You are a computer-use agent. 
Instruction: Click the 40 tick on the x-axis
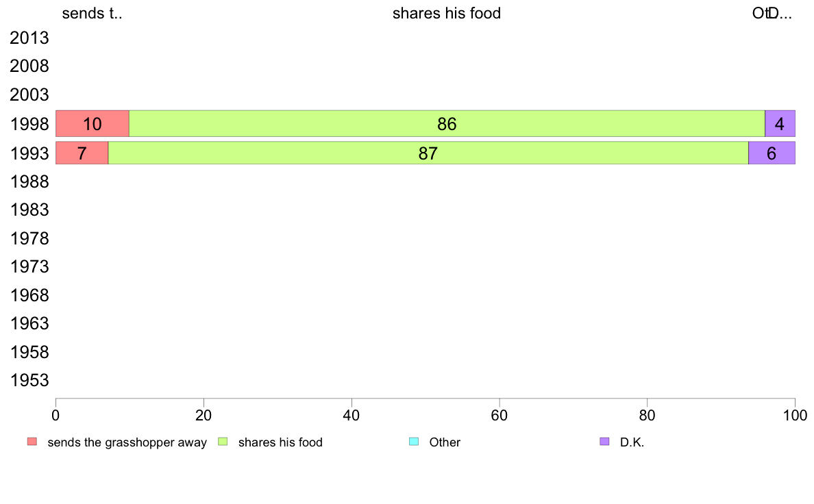(351, 415)
